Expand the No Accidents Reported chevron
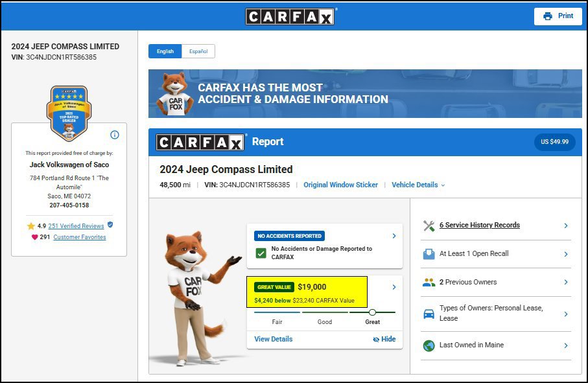 point(394,236)
